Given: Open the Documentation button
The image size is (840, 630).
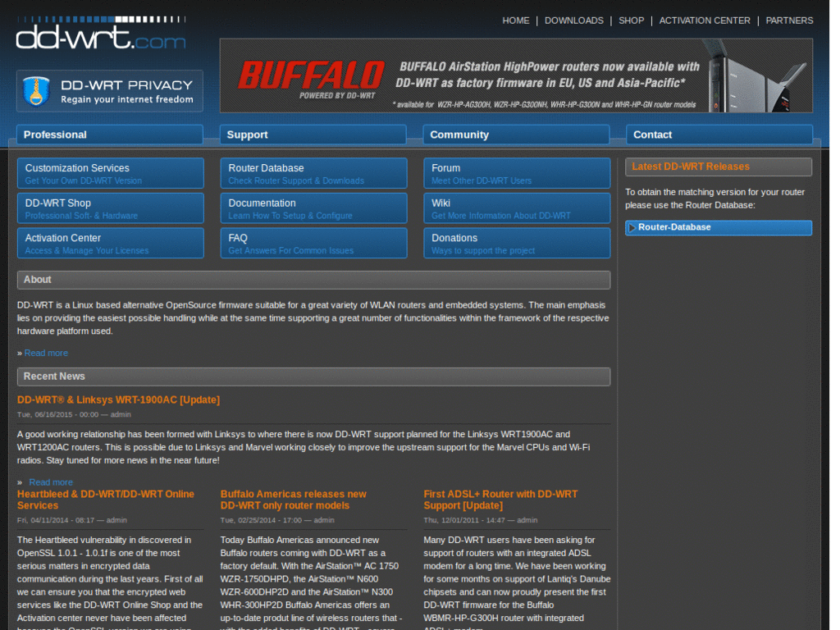Looking at the screenshot, I should click(x=313, y=208).
